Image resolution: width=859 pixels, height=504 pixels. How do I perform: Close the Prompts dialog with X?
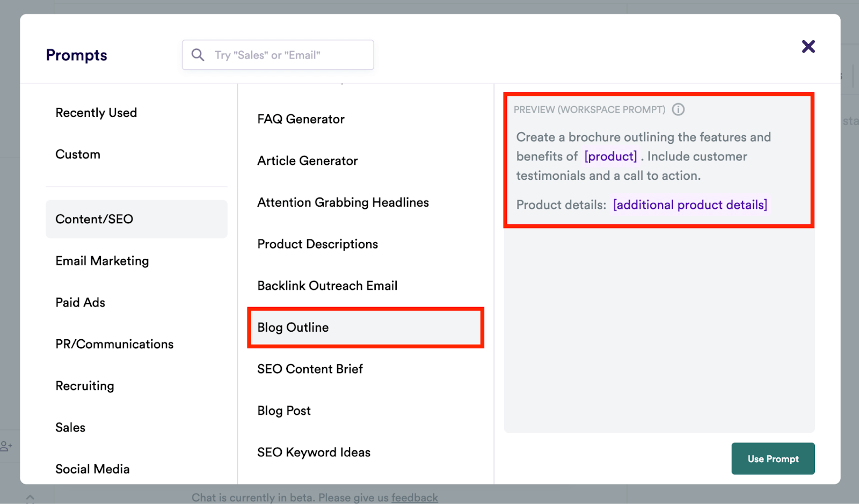(808, 47)
